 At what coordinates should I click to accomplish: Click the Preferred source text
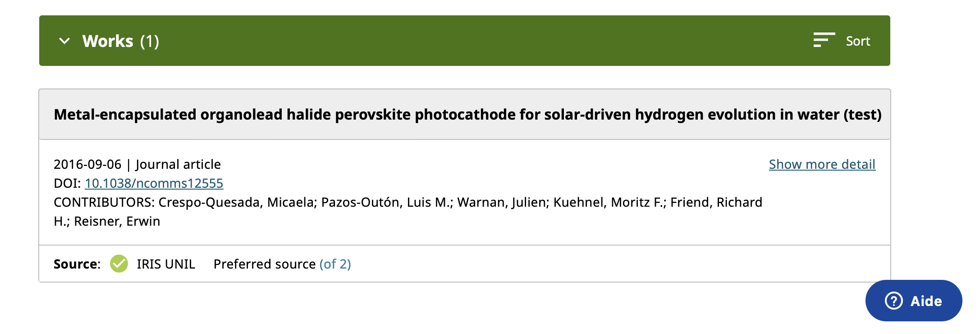[x=264, y=264]
